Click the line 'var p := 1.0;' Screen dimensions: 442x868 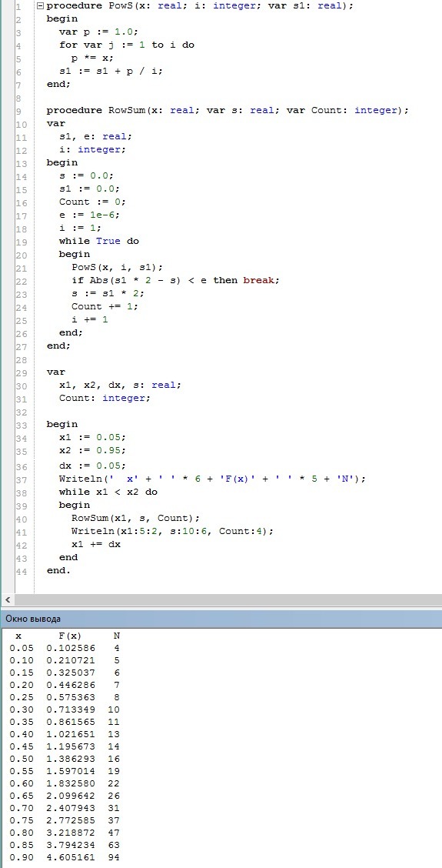click(97, 32)
